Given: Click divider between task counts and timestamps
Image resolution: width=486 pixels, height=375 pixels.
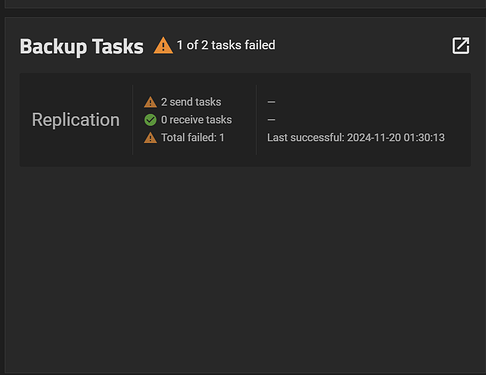Looking at the screenshot, I should [x=256, y=120].
